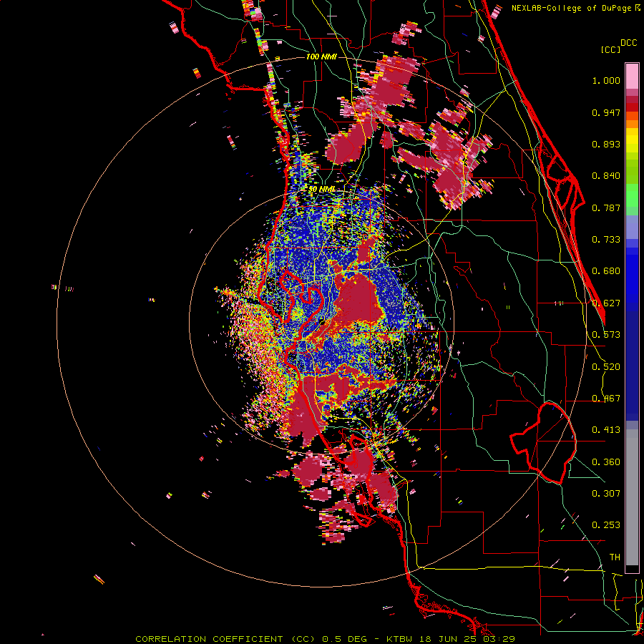Click the Correlation Coefficient caption at bottom
The width and height of the screenshot is (644, 644).
click(x=325, y=639)
